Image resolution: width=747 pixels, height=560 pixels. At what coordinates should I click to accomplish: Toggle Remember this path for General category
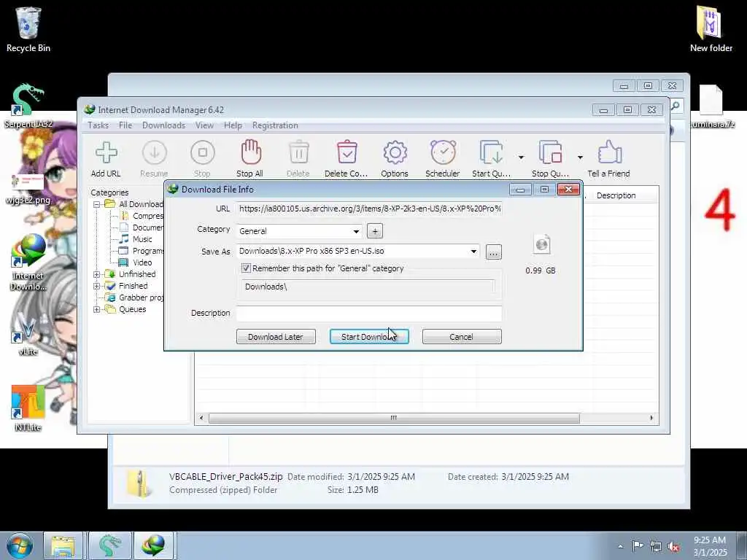[246, 268]
